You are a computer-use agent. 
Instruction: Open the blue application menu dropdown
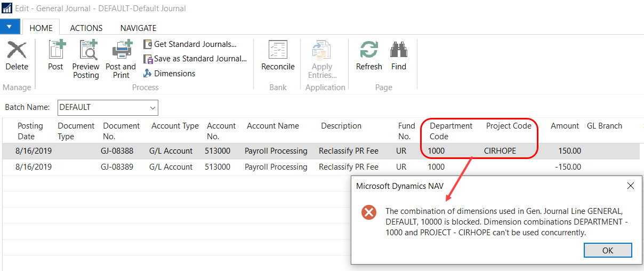click(10, 27)
